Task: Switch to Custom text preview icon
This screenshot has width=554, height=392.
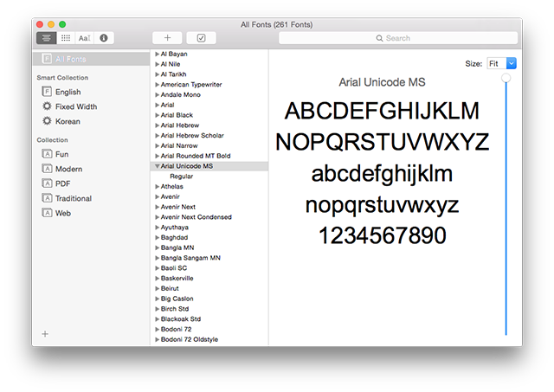Action: pyautogui.click(x=85, y=38)
